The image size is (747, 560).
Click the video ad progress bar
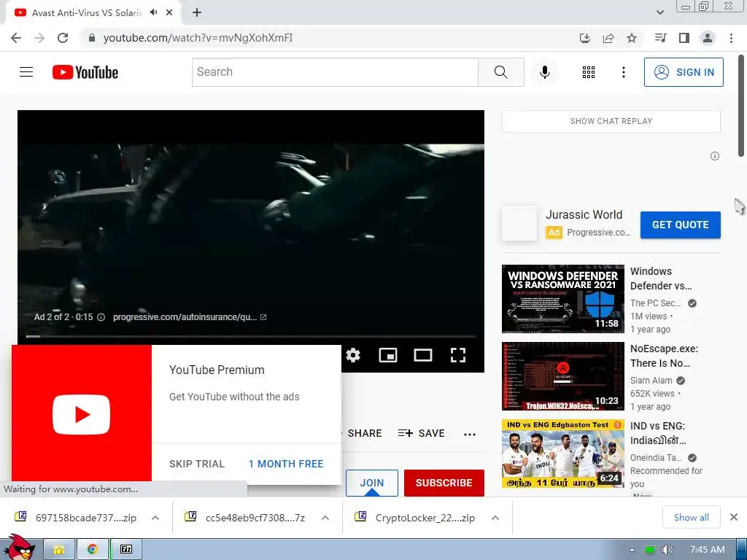click(251, 337)
